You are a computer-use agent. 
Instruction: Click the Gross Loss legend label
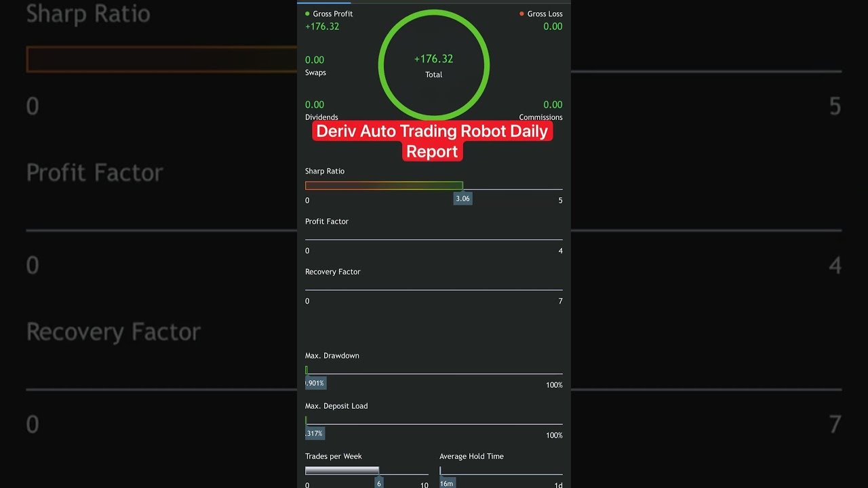click(545, 14)
